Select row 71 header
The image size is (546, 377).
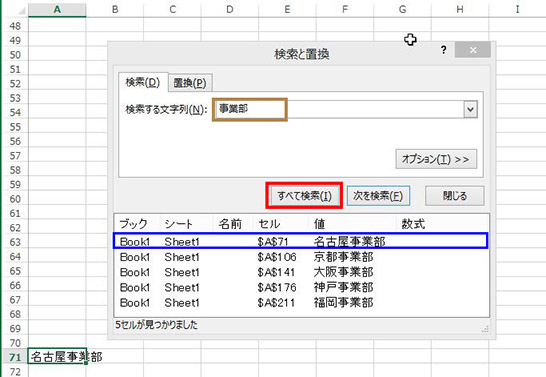point(15,357)
